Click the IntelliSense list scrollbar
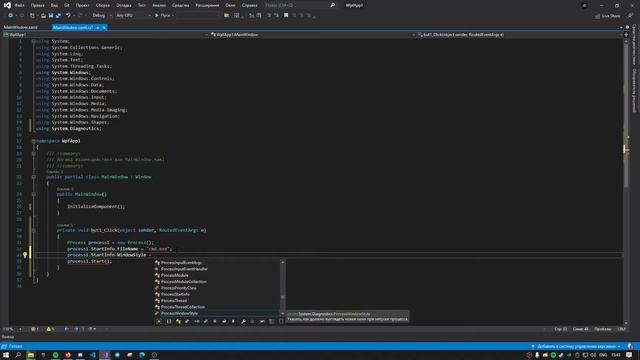640x360 pixels. point(282,288)
